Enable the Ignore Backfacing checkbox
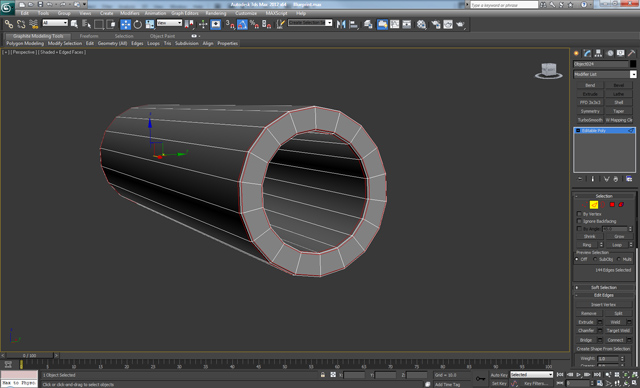The height and width of the screenshot is (388, 640). point(579,221)
